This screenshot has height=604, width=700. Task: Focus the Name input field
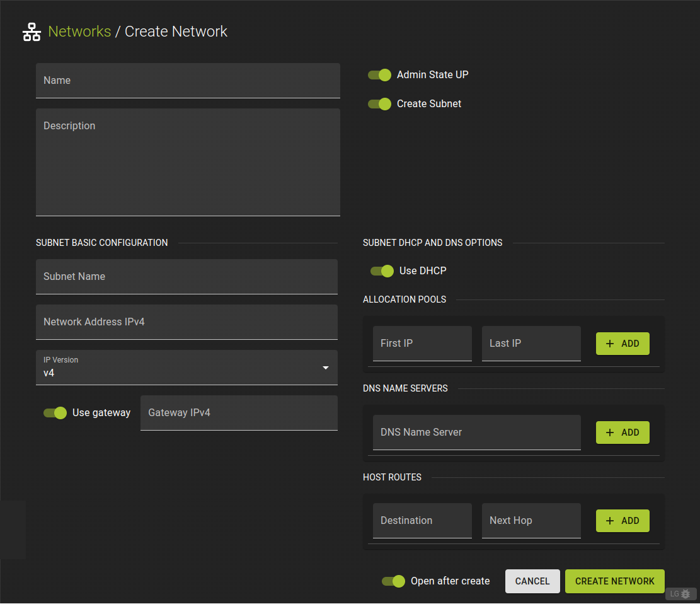pyautogui.click(x=188, y=81)
